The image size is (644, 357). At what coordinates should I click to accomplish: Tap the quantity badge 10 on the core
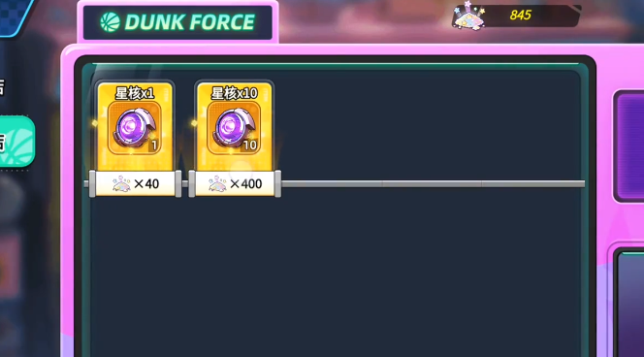[x=250, y=145]
